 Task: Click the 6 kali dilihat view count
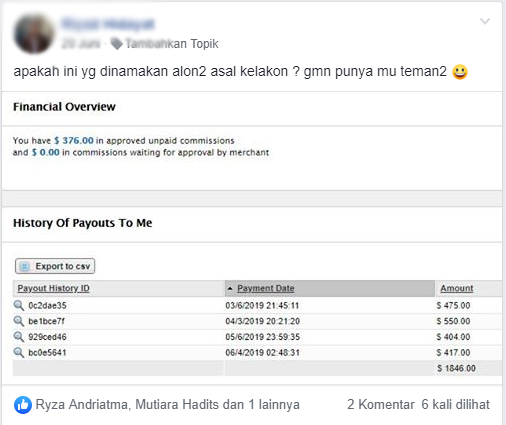tap(455, 405)
